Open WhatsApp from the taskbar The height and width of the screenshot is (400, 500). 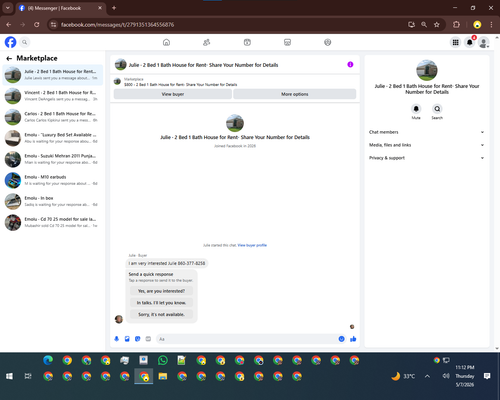tap(163, 360)
